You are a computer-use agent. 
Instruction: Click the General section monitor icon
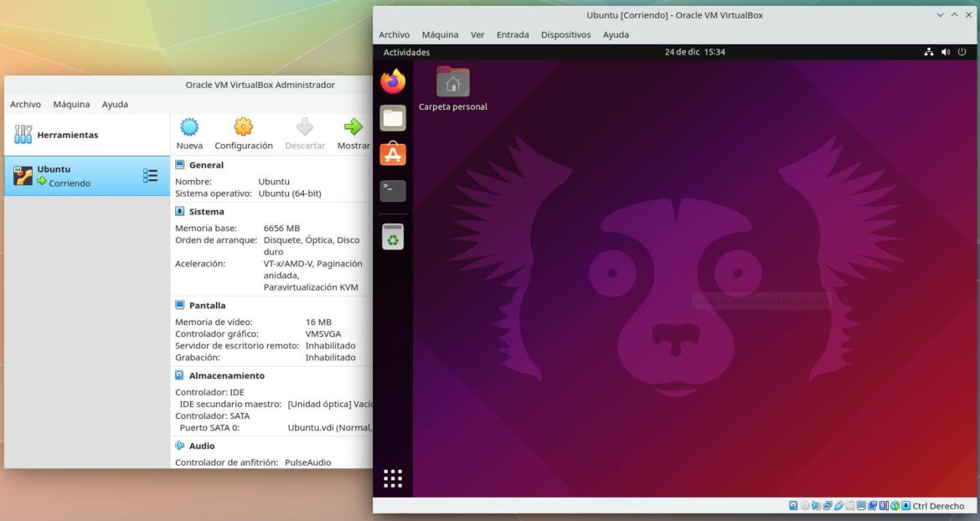tap(179, 165)
